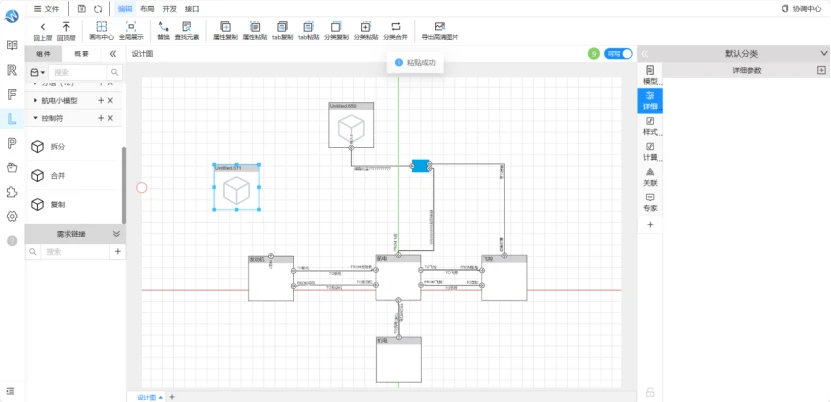
Task: Open the 布局 menu tab
Action: tap(147, 8)
